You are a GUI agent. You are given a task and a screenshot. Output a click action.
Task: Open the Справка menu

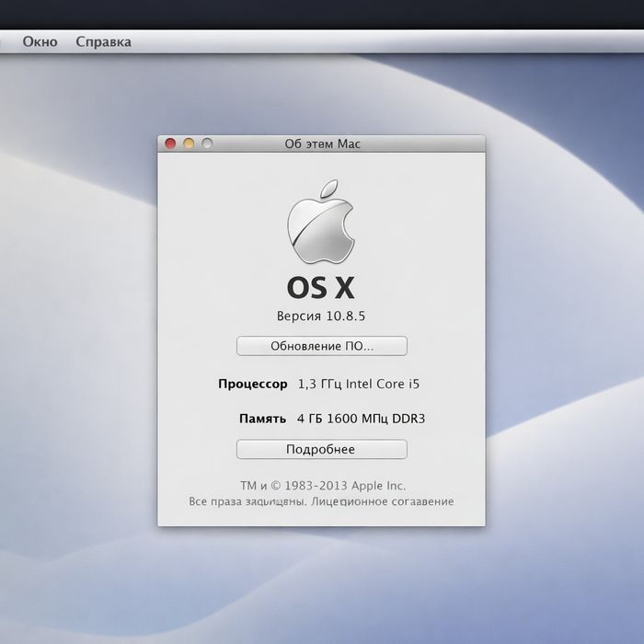(x=103, y=42)
